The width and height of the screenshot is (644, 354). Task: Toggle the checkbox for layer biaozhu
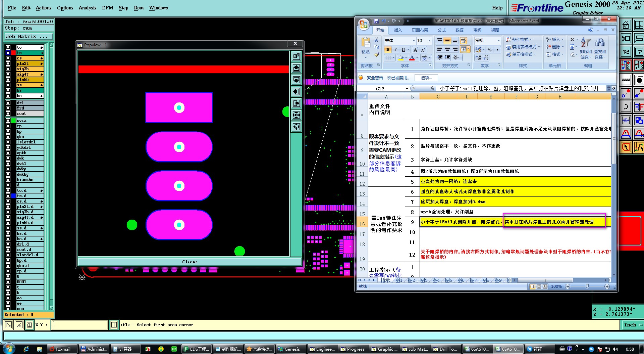(8, 180)
